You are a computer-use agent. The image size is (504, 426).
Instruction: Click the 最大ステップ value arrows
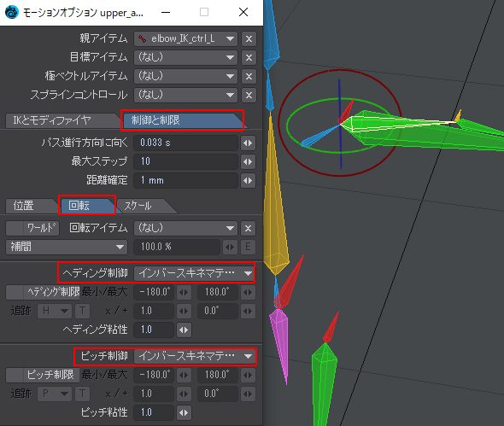tap(248, 161)
